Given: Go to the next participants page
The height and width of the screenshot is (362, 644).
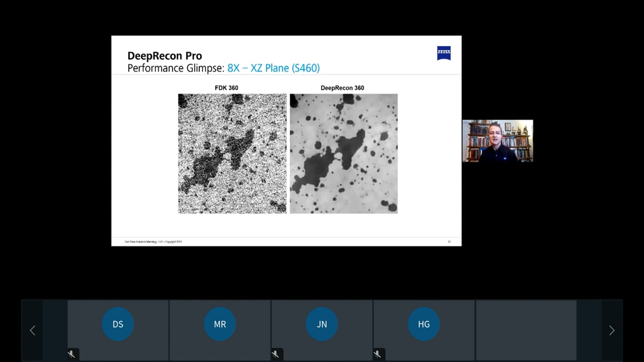Looking at the screenshot, I should tap(612, 330).
